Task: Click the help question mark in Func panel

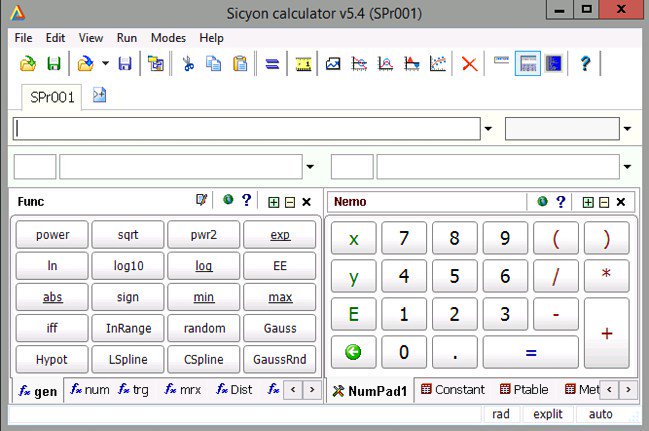Action: 246,200
